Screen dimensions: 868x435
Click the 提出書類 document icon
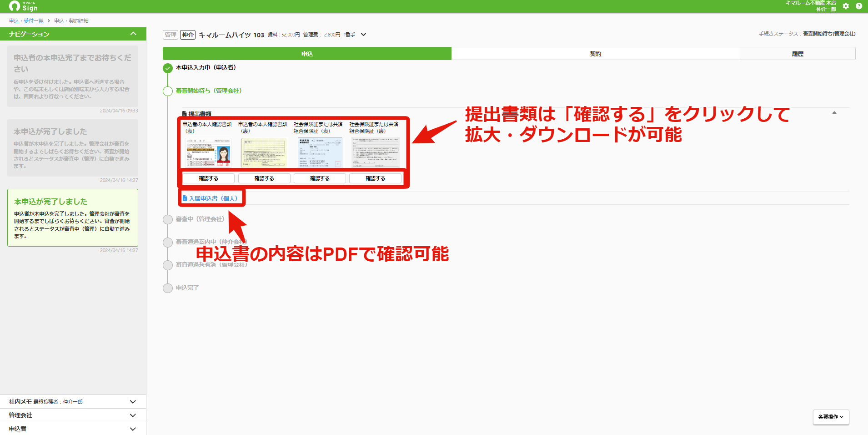184,114
